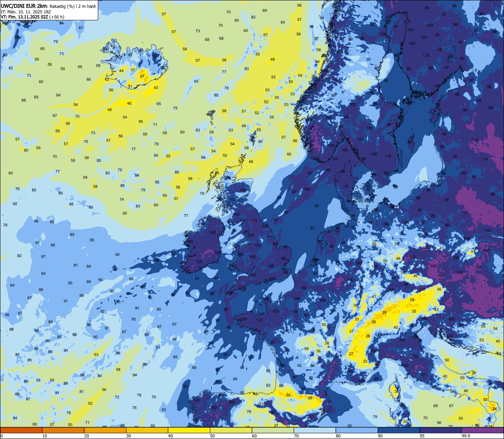
Task: Click the legend tick label 95
Action: [422, 436]
